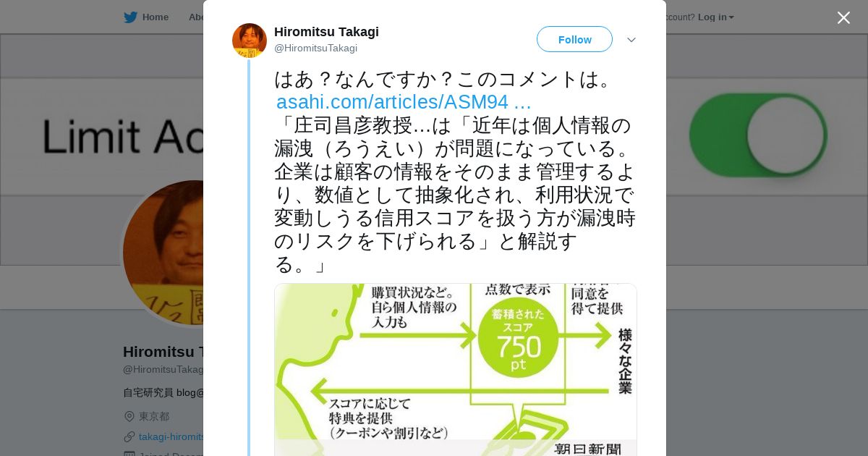This screenshot has width=868, height=456.
Task: Open Hiromitsu Takagi's avatar in tweet header
Action: pyautogui.click(x=250, y=41)
